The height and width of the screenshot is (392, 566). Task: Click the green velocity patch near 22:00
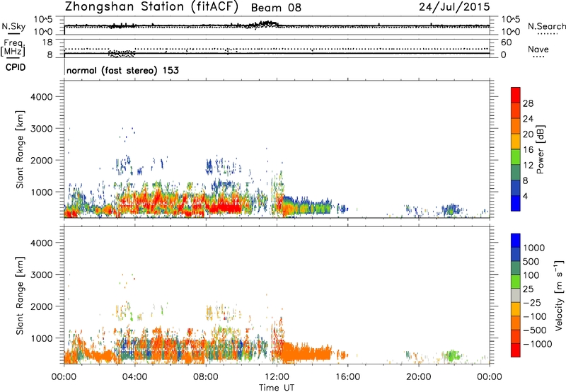[x=451, y=355]
